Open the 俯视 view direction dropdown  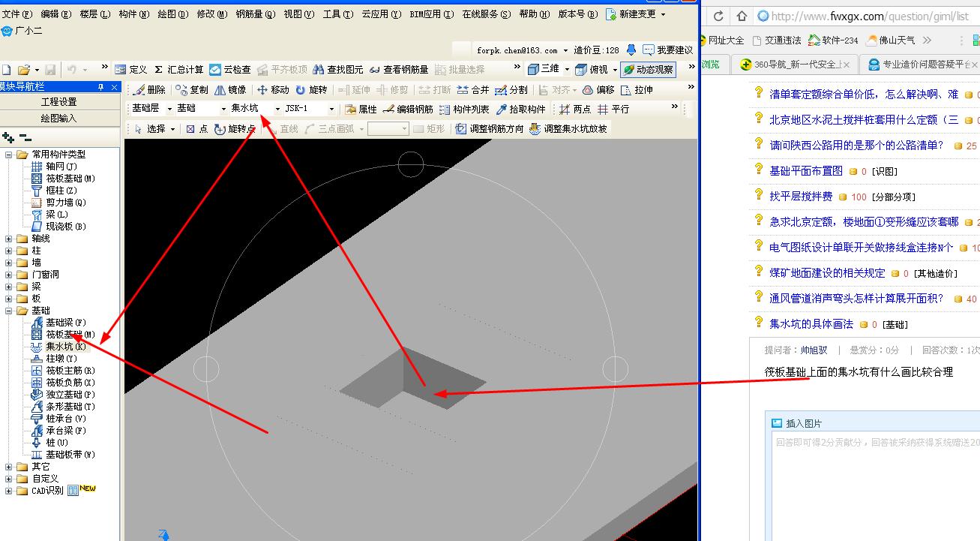click(614, 69)
